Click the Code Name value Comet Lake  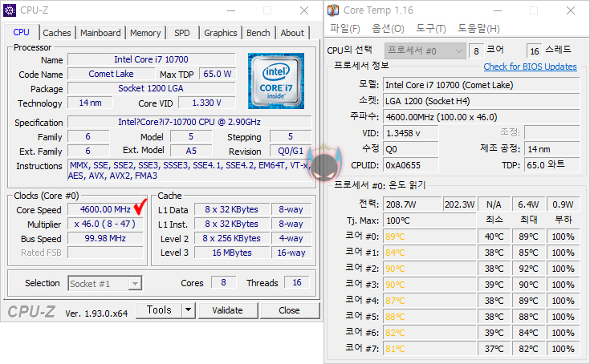[111, 74]
